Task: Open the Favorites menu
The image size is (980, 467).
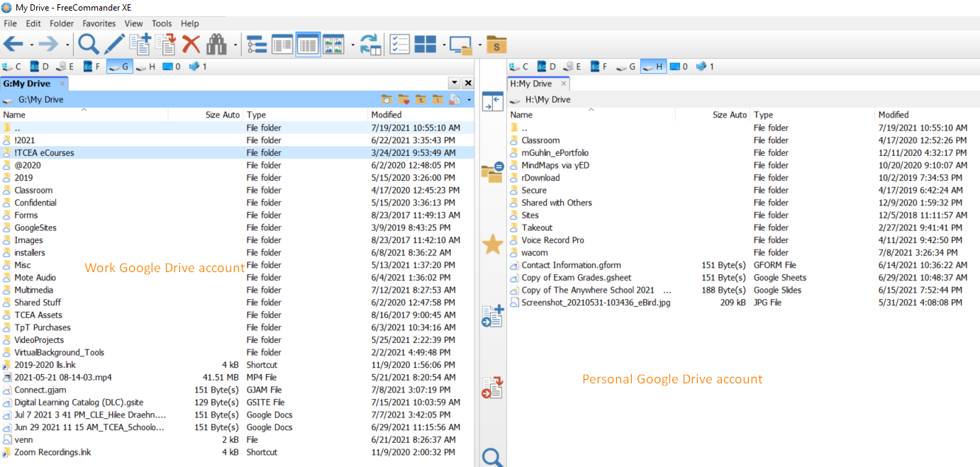Action: (x=99, y=23)
